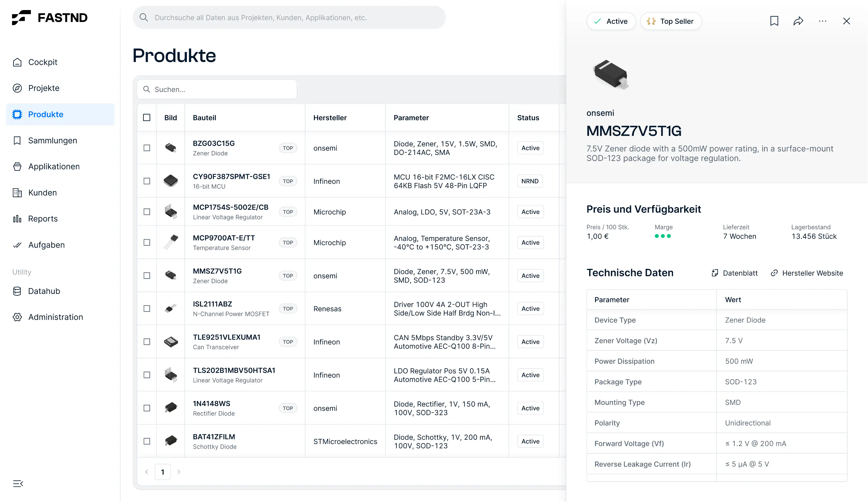Click the Administration gear icon
This screenshot has height=502, width=868.
tap(17, 317)
